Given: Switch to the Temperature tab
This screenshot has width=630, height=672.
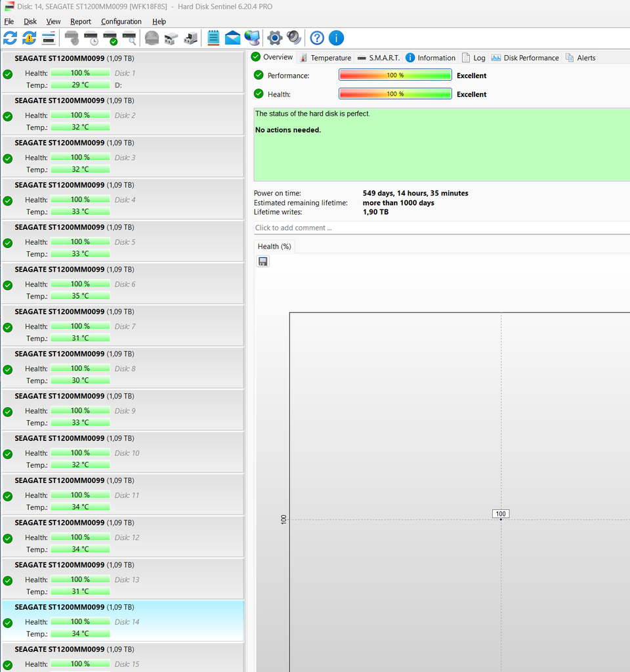Looking at the screenshot, I should (325, 58).
